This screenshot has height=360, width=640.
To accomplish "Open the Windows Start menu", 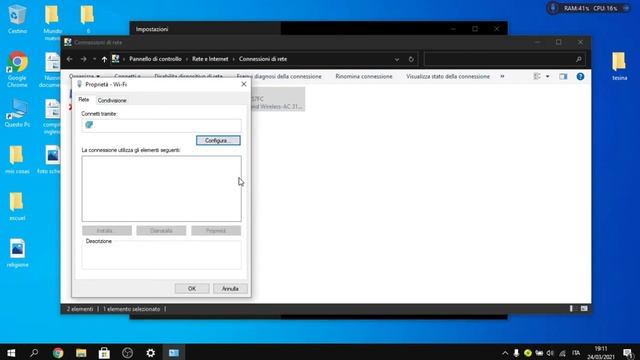I will click(11, 353).
